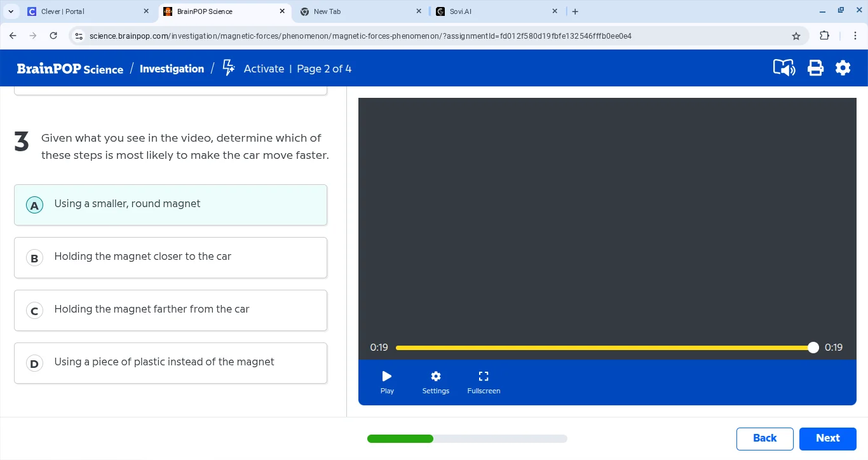Open the read-aloud speaker icon
The height and width of the screenshot is (460, 868).
pyautogui.click(x=784, y=68)
